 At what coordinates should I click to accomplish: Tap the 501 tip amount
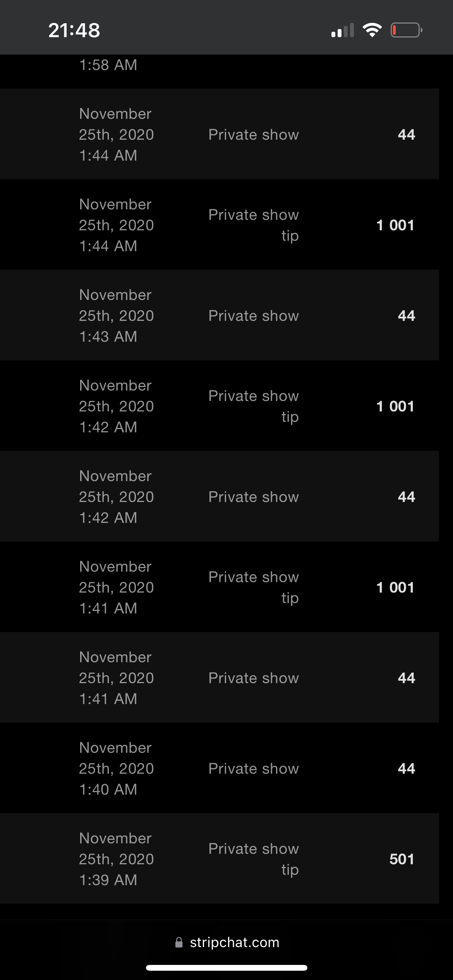[x=402, y=859]
